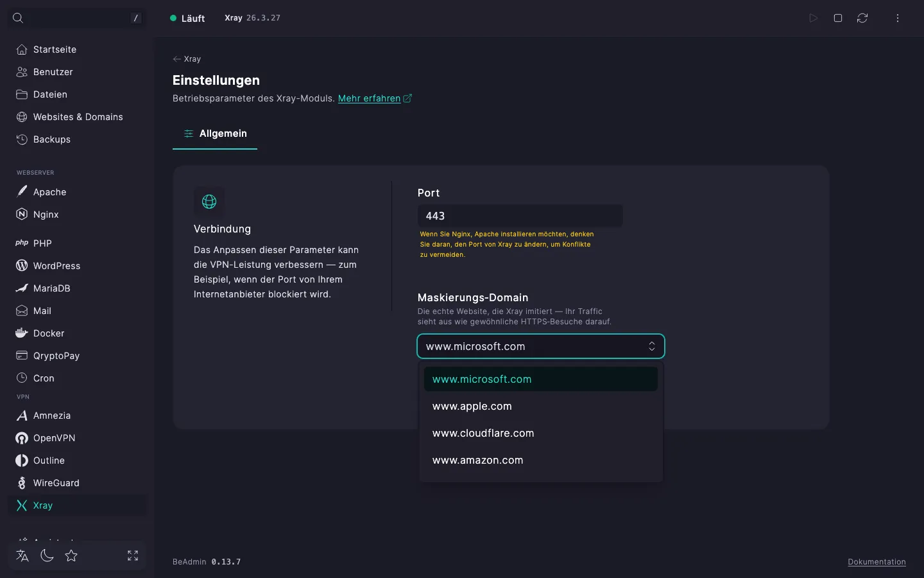The width and height of the screenshot is (924, 578).
Task: Open Websites & Domains menu item
Action: tap(77, 117)
